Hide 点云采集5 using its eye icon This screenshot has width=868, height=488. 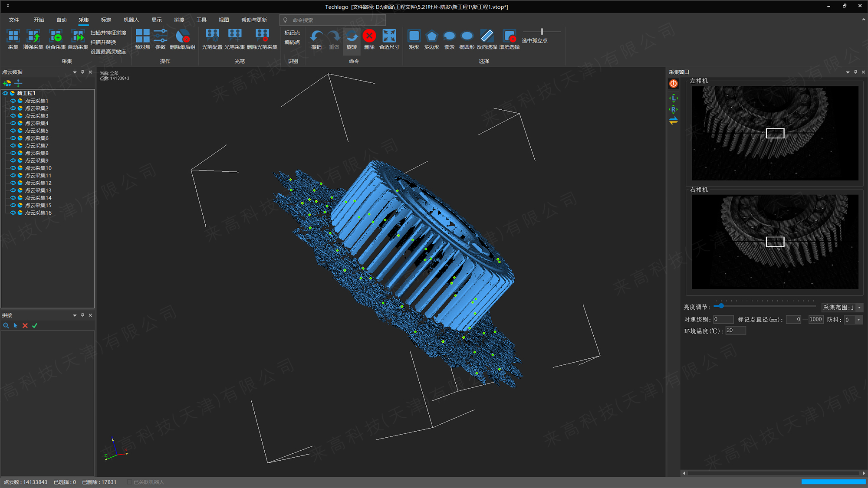pos(13,131)
